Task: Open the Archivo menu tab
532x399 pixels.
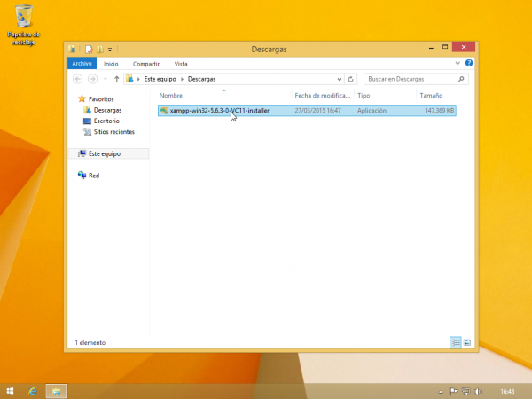Action: (82, 64)
